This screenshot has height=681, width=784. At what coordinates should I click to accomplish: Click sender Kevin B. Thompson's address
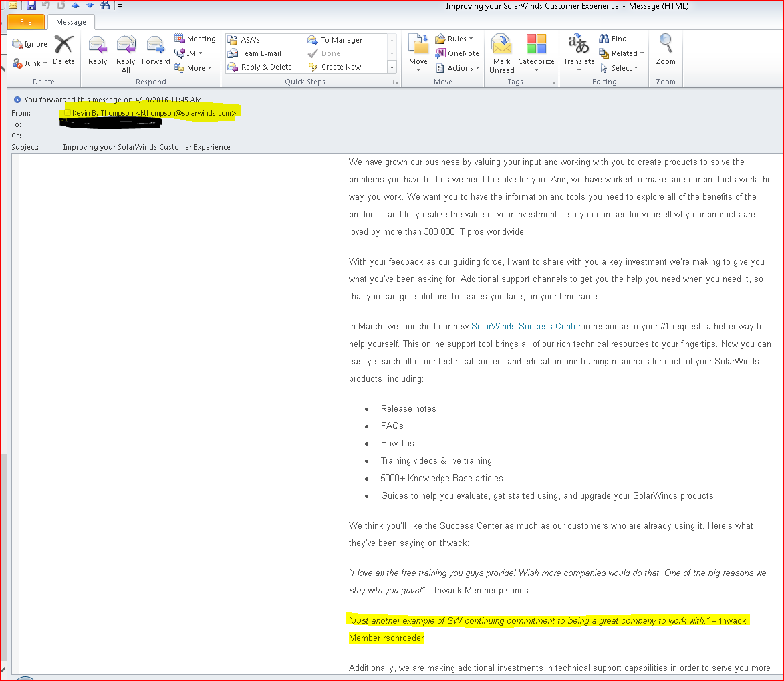(x=154, y=113)
